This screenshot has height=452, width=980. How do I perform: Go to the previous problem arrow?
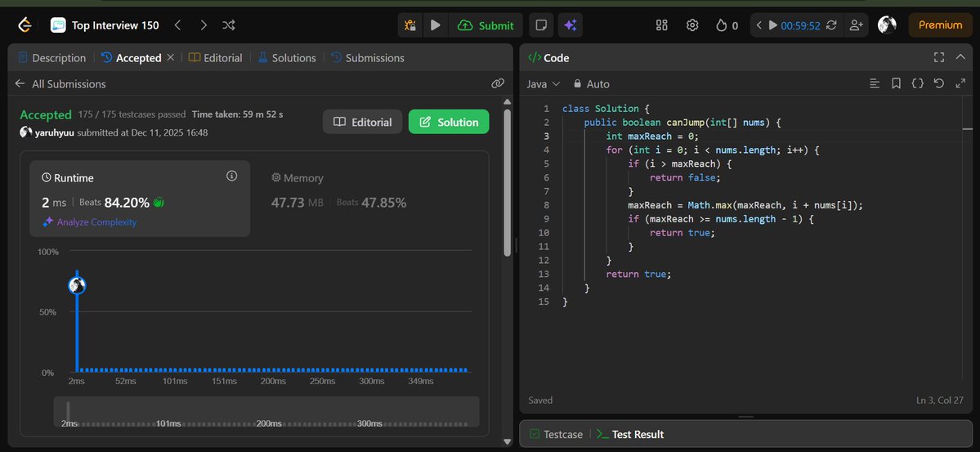click(x=177, y=25)
